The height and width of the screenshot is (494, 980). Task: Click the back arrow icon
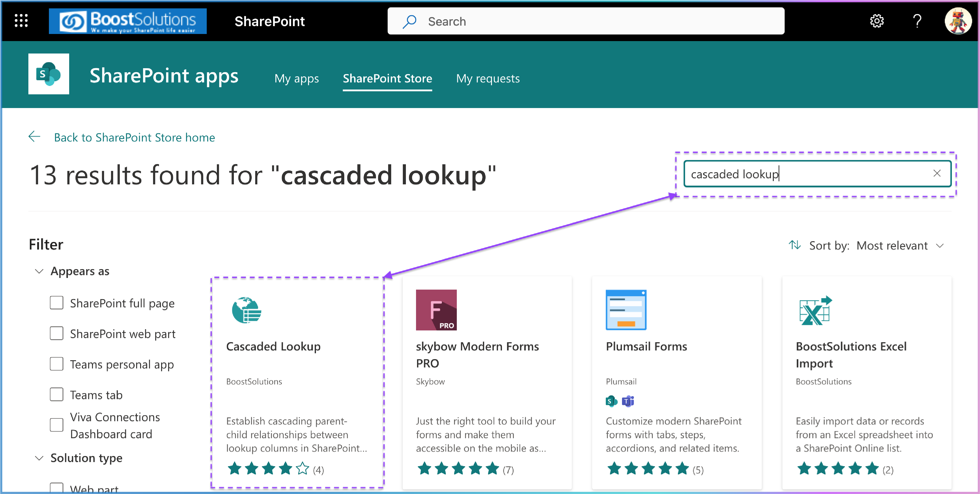click(35, 137)
